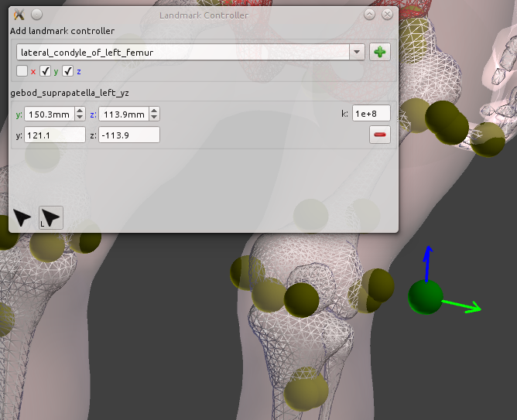Select the arrow tool labeled L
The height and width of the screenshot is (420, 517).
[x=51, y=218]
